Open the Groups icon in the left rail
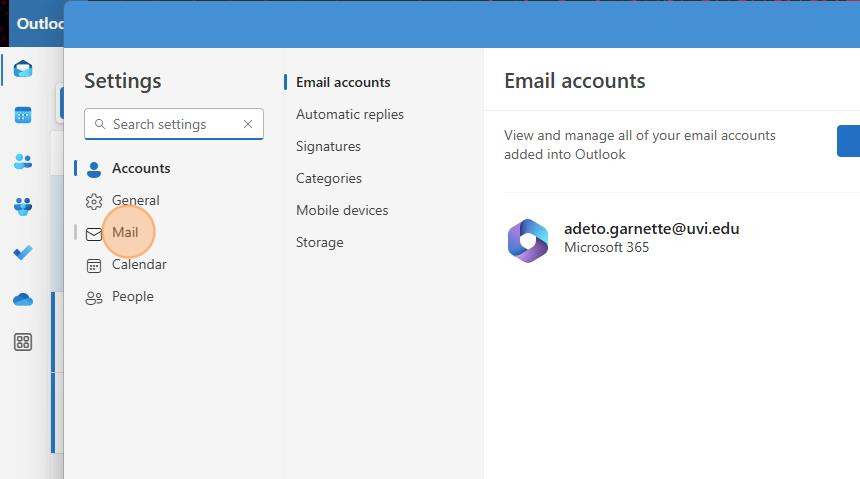The width and height of the screenshot is (860, 479). (x=22, y=206)
